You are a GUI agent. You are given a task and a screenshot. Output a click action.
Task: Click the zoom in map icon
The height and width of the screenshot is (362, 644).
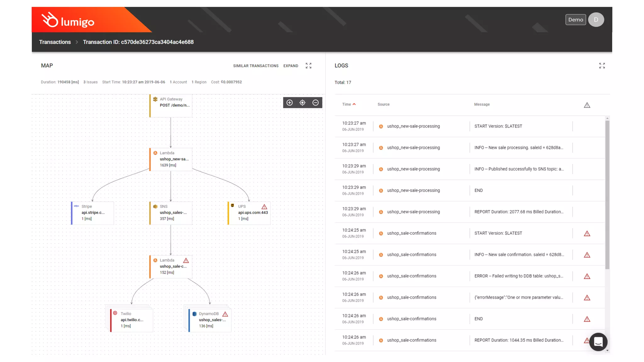(x=290, y=103)
